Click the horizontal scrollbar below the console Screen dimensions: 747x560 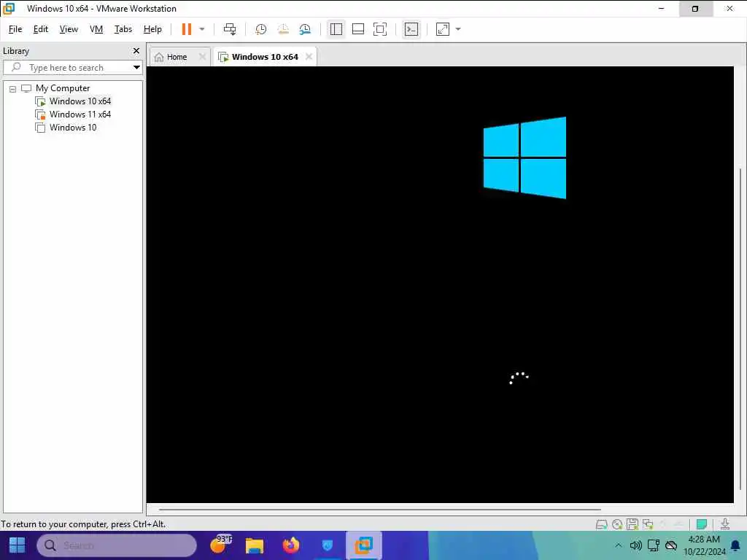[x=379, y=509]
